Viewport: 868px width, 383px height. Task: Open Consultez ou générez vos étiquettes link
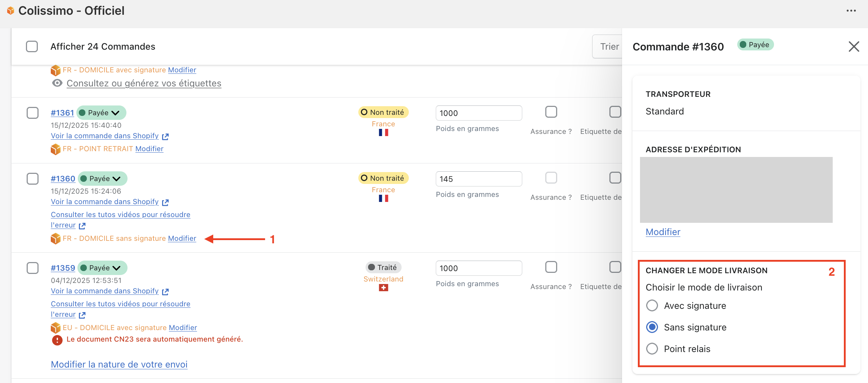click(x=144, y=83)
